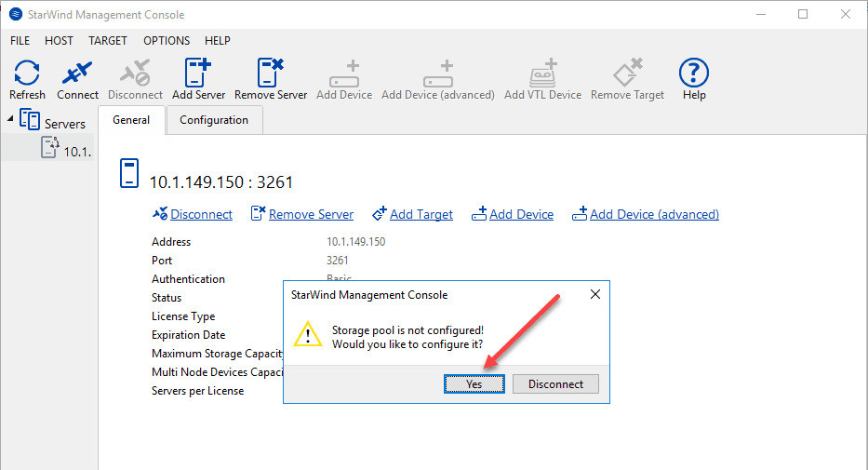The image size is (868, 470).
Task: Click the Add Device (advanced) link
Action: coord(654,214)
